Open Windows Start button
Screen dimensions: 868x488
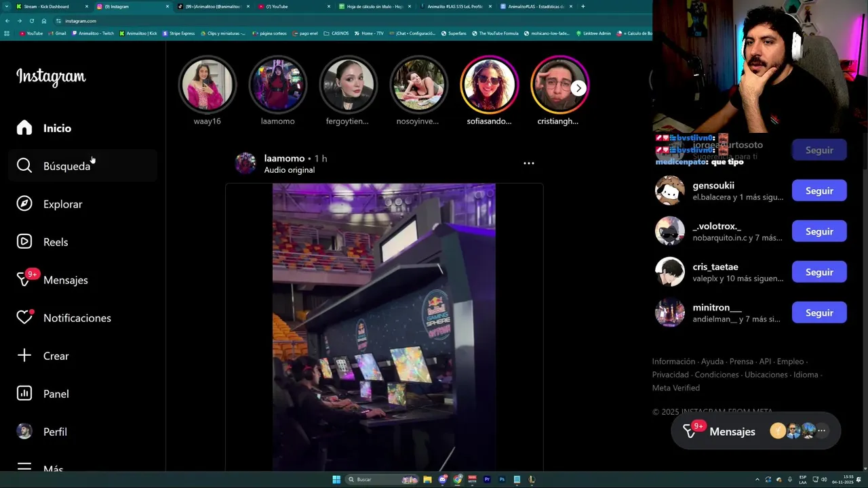coord(336,479)
